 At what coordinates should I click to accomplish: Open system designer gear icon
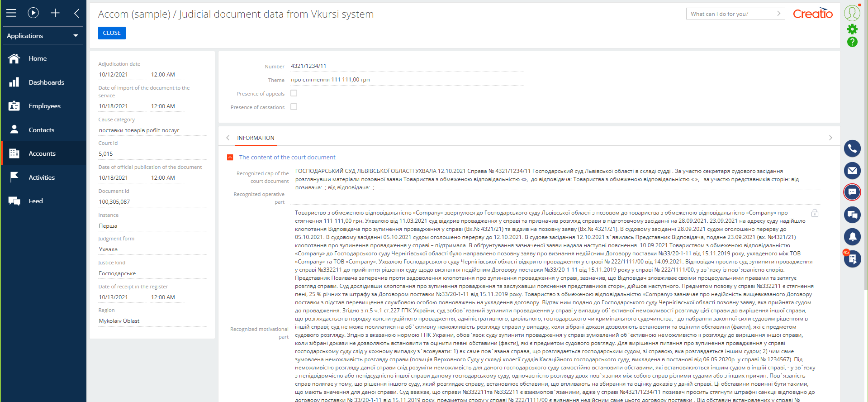(852, 29)
